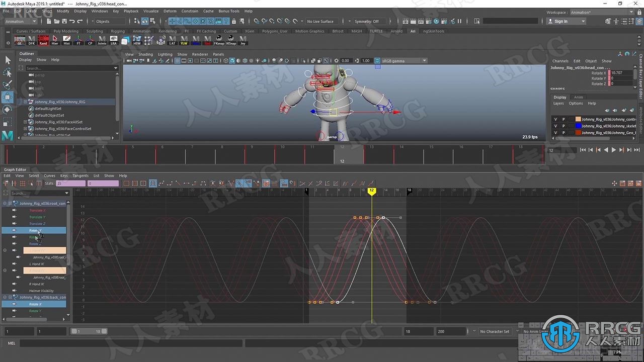The width and height of the screenshot is (644, 362).
Task: Click the Johnny_Rig_v036:Johnny_contr layer color swatch
Action: point(578,119)
